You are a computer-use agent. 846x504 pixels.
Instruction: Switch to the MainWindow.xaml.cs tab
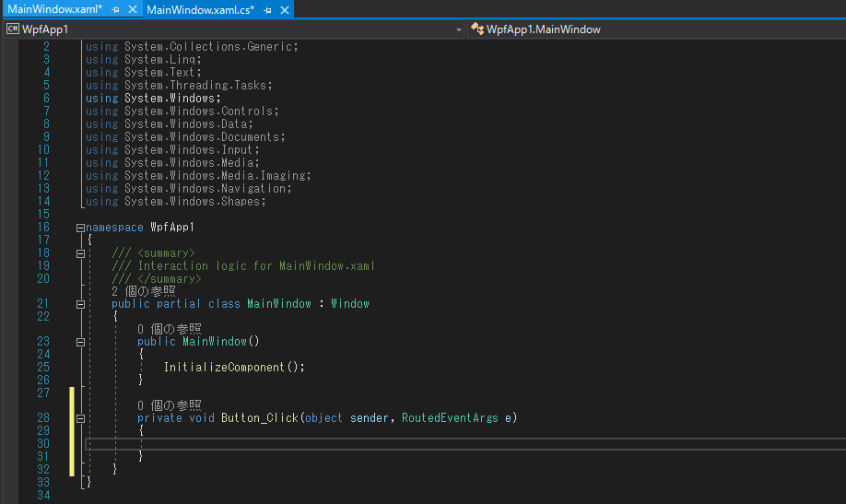tap(200, 10)
